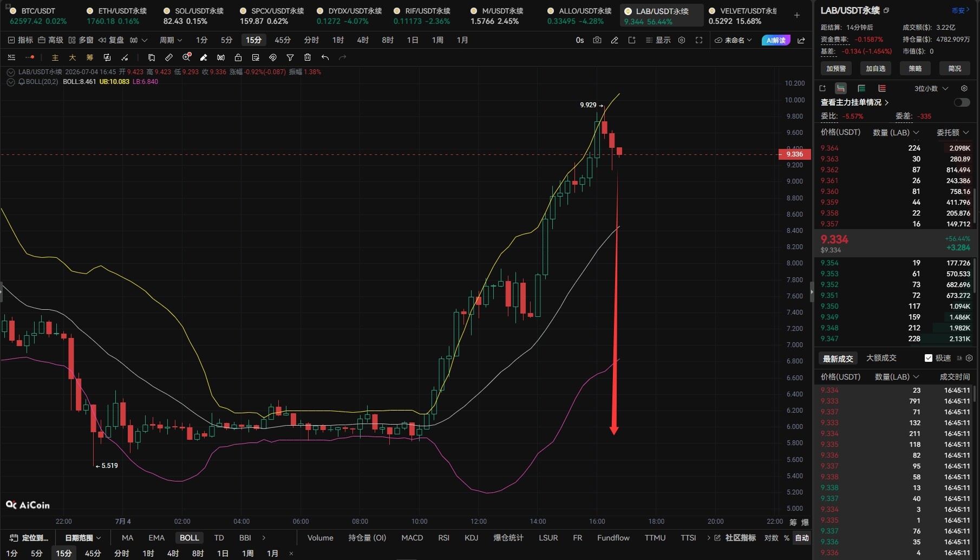The height and width of the screenshot is (560, 980).
Task: Click the share arrow icon
Action: [x=801, y=40]
